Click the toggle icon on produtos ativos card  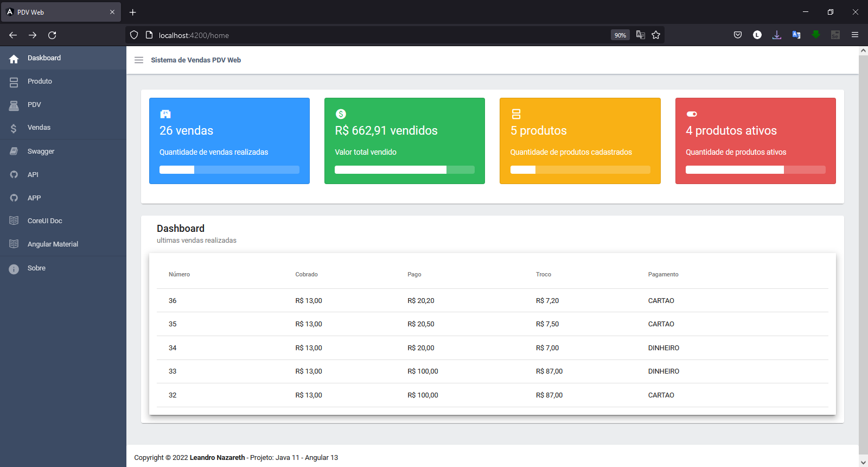pyautogui.click(x=692, y=114)
